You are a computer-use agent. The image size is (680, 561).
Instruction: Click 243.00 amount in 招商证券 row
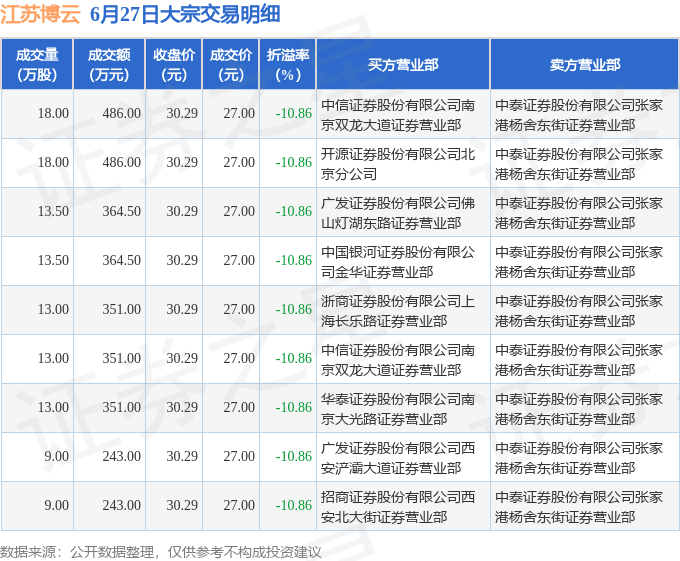pyautogui.click(x=121, y=506)
